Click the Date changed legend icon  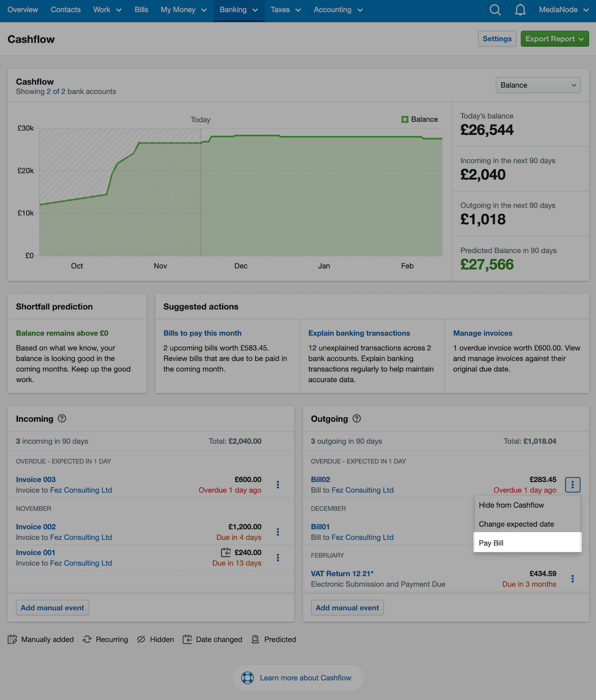click(187, 639)
